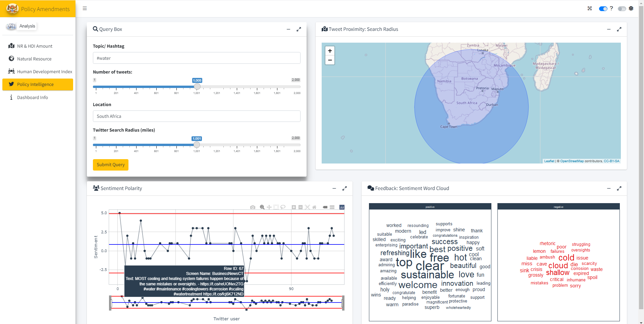Click the fullscreen arrows icon in top bar
This screenshot has height=324, width=644.
590,8
